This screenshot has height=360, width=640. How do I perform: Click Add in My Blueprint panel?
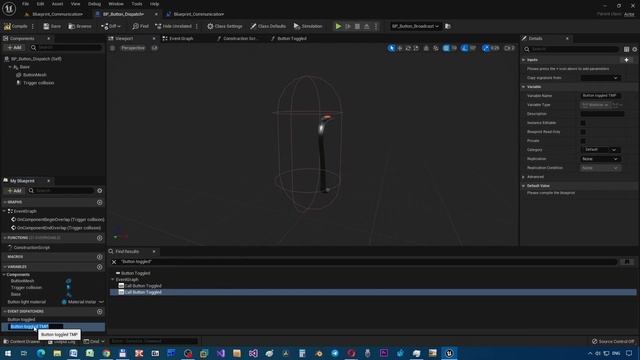[14, 191]
